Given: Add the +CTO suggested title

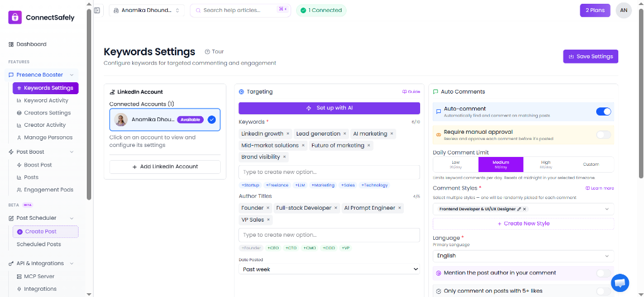Looking at the screenshot, I should click(x=291, y=248).
